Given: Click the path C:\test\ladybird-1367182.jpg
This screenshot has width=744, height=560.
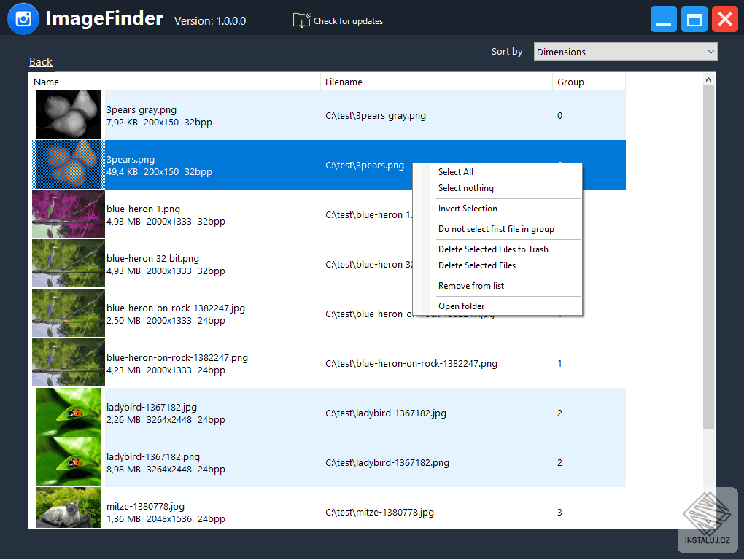Looking at the screenshot, I should [x=386, y=413].
